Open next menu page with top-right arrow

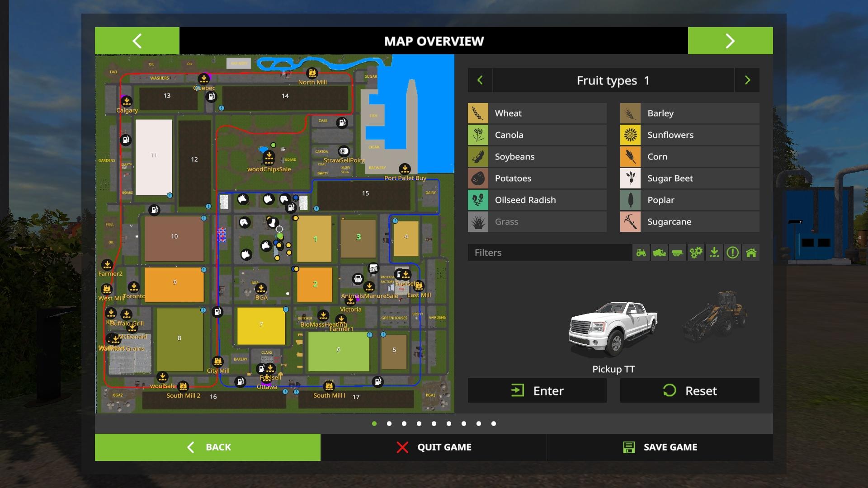tap(730, 41)
